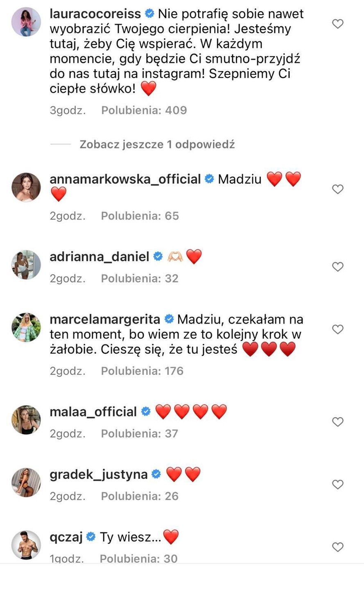Like the malaa_official hearts comment
This screenshot has width=364, height=590.
pyautogui.click(x=337, y=422)
